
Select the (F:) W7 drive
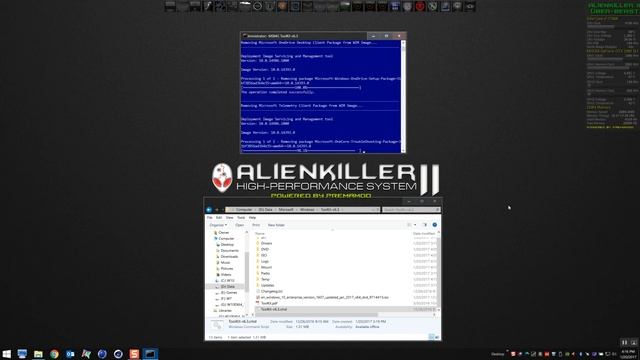[x=224, y=299]
